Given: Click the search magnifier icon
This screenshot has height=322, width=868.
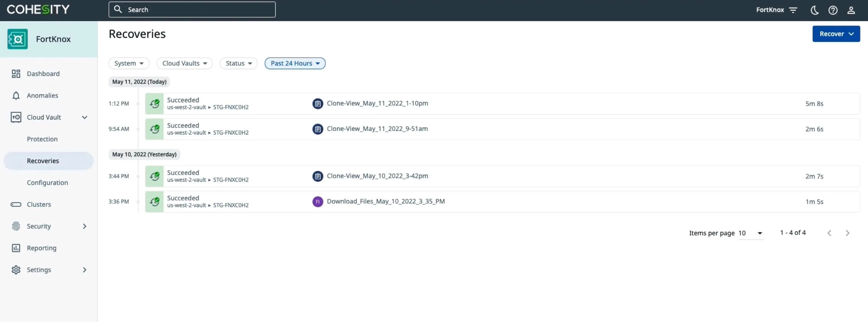Looking at the screenshot, I should pyautogui.click(x=117, y=10).
